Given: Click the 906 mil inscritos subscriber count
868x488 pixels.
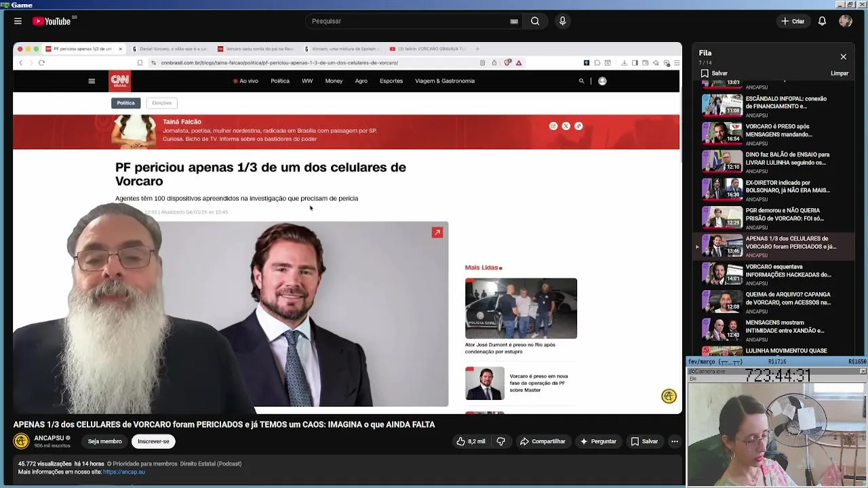Looking at the screenshot, I should tap(52, 445).
